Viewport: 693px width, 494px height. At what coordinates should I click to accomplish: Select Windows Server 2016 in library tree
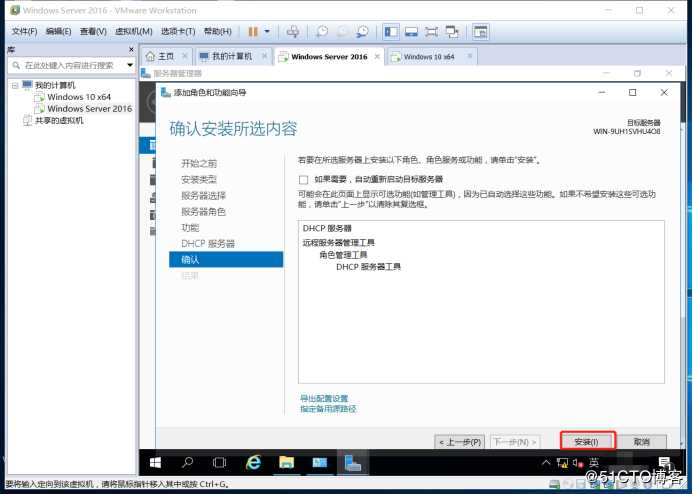(90, 108)
